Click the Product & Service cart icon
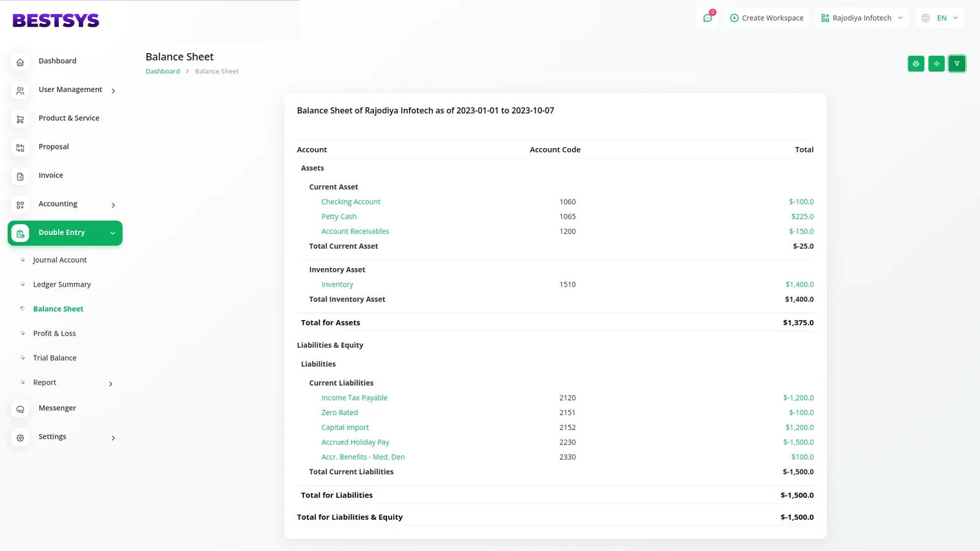 pos(20,119)
